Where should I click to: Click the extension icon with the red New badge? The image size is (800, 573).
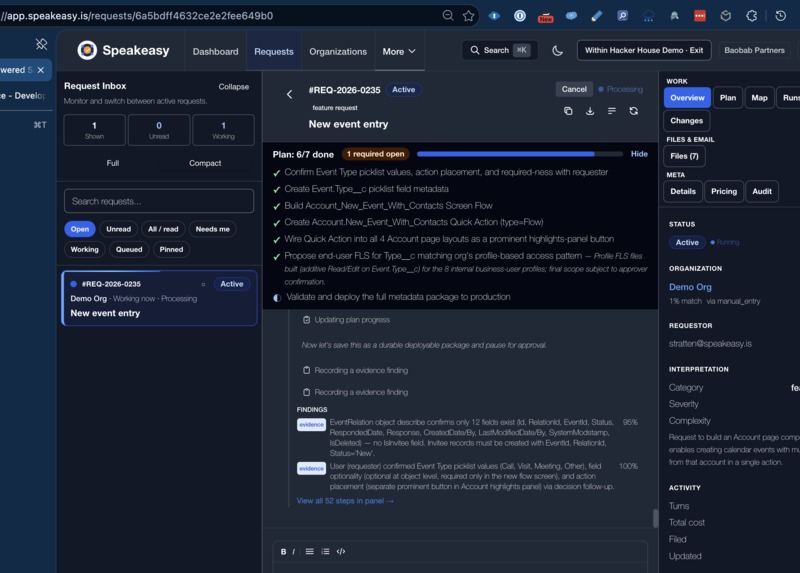coord(545,16)
